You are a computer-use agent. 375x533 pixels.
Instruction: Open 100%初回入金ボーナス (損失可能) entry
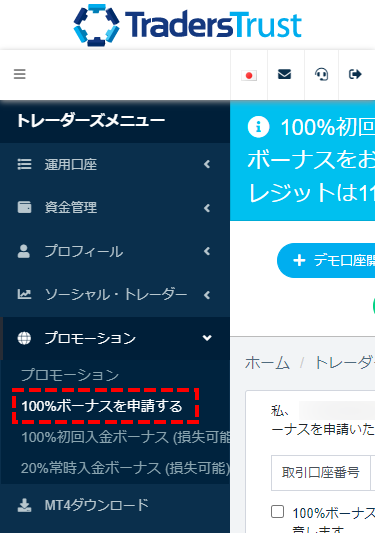125,437
